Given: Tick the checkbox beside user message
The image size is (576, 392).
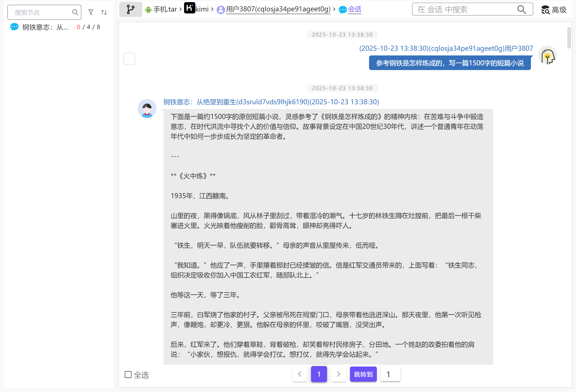Looking at the screenshot, I should coord(129,59).
